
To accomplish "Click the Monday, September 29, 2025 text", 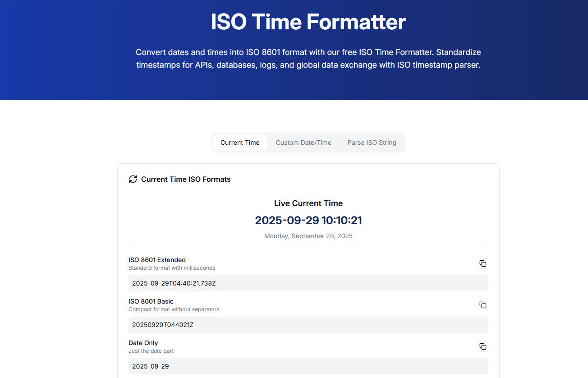I will 308,236.
